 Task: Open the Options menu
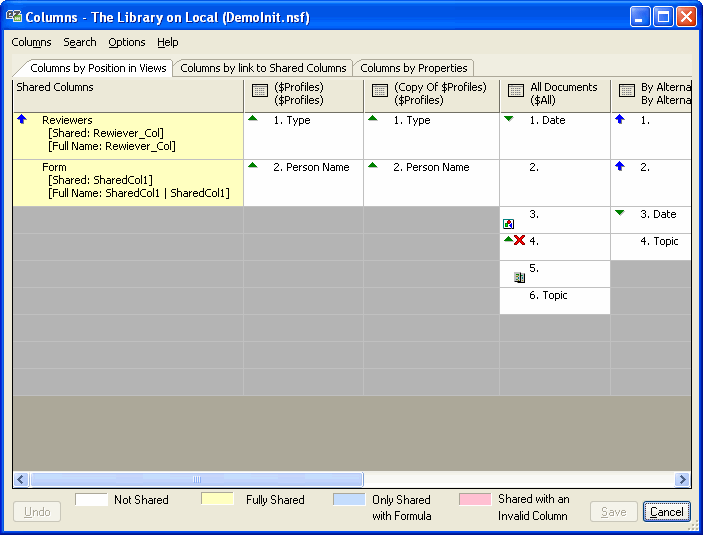pos(127,42)
